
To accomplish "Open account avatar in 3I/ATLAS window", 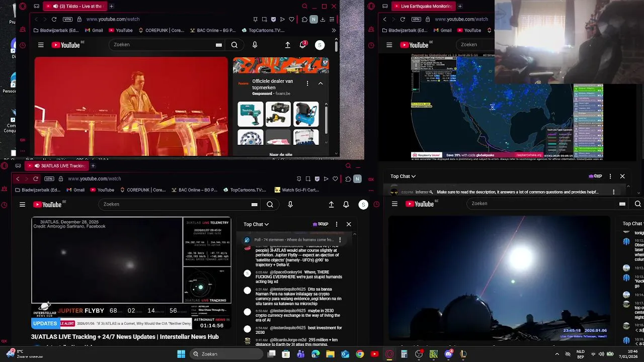I will (363, 204).
